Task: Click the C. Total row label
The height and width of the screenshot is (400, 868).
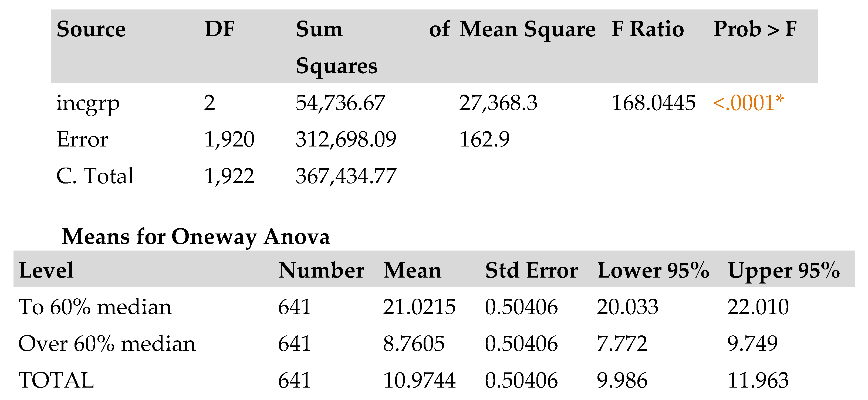Action: 95,176
